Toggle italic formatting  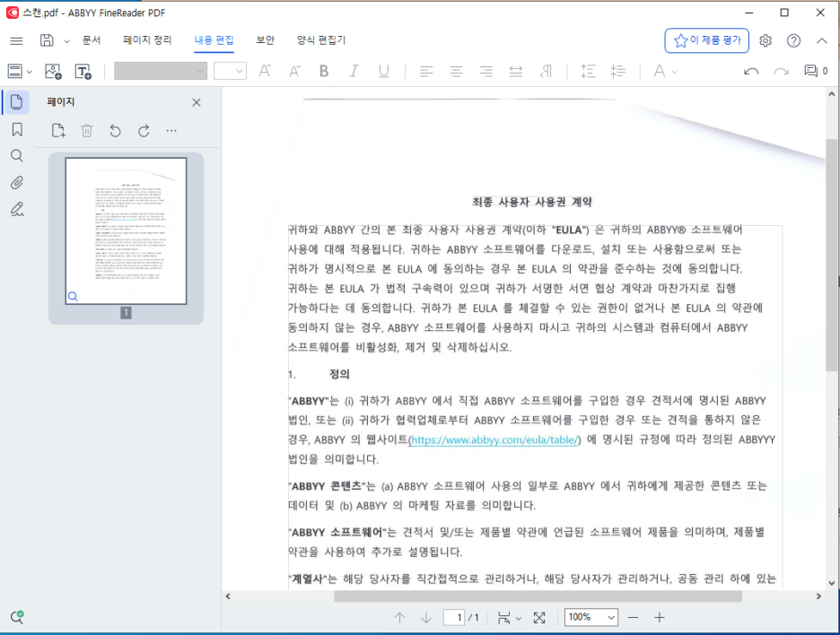[354, 71]
